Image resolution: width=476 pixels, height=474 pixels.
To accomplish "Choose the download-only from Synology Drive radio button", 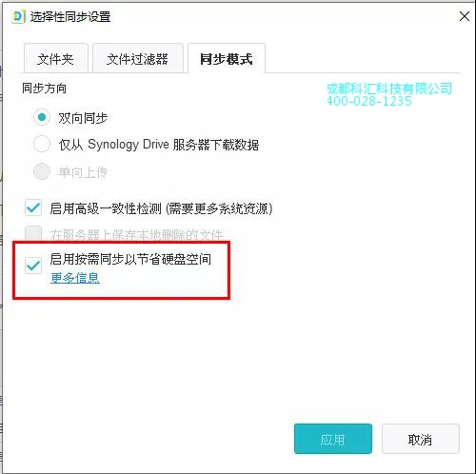I will pyautogui.click(x=42, y=145).
